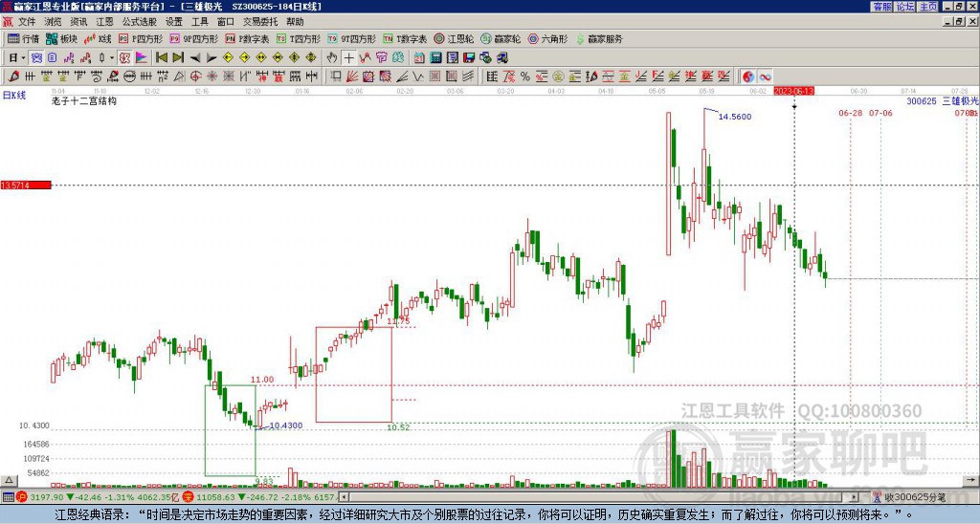Open the 工具 menu
The height and width of the screenshot is (524, 980).
(199, 22)
